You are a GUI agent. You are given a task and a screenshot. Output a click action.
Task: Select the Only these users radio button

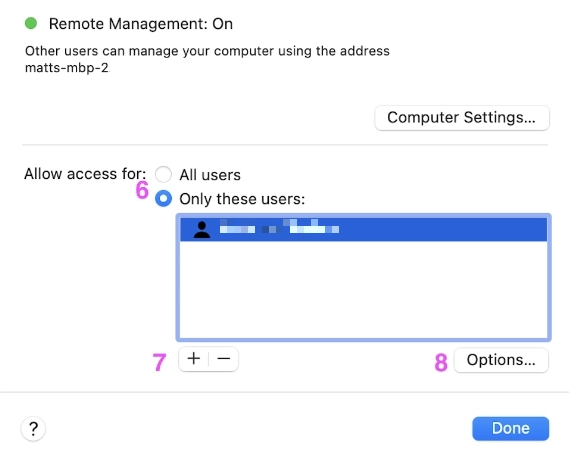point(163,198)
